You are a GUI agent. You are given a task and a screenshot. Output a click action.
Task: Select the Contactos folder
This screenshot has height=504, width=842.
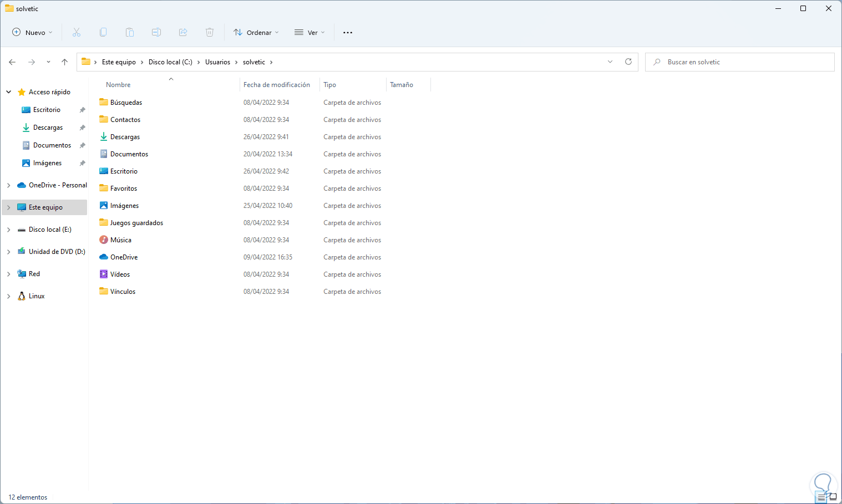125,120
